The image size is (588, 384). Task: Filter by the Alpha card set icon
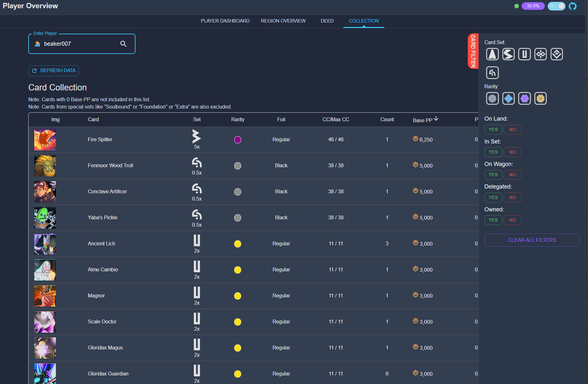(x=492, y=54)
